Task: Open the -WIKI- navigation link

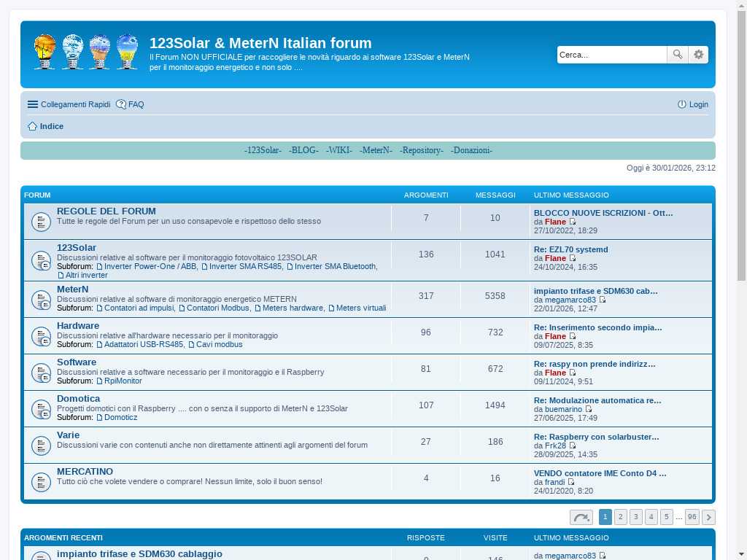Action: pos(338,150)
